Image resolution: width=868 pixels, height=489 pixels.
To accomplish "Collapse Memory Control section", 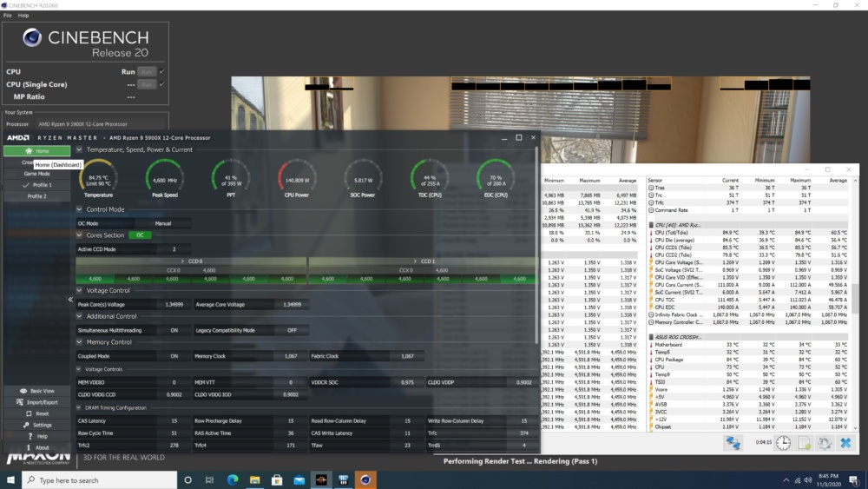I will coord(79,342).
